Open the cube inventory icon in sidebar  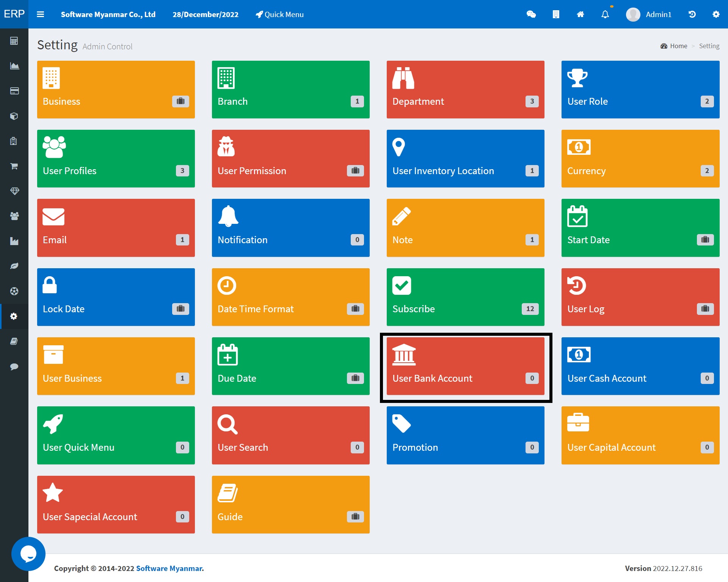click(x=14, y=116)
